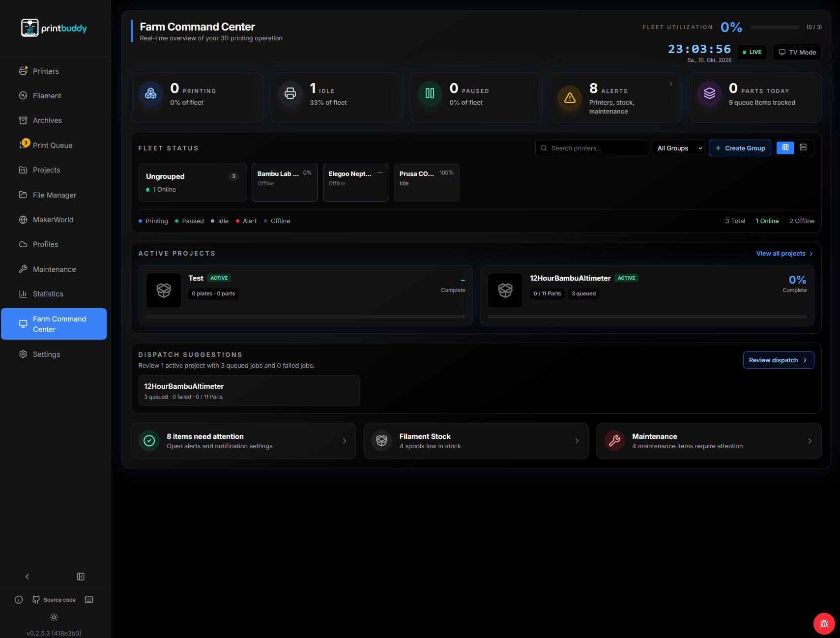Click the Alerts warning triangle icon
The width and height of the screenshot is (840, 638).
(570, 98)
